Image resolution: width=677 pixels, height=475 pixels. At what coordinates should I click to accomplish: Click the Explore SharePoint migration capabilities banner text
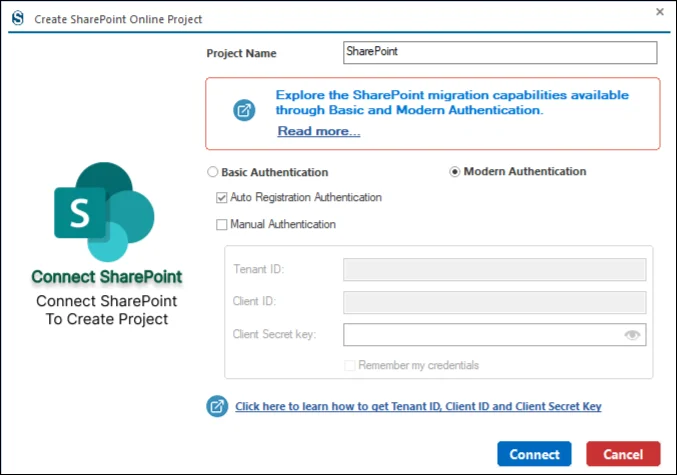point(452,102)
